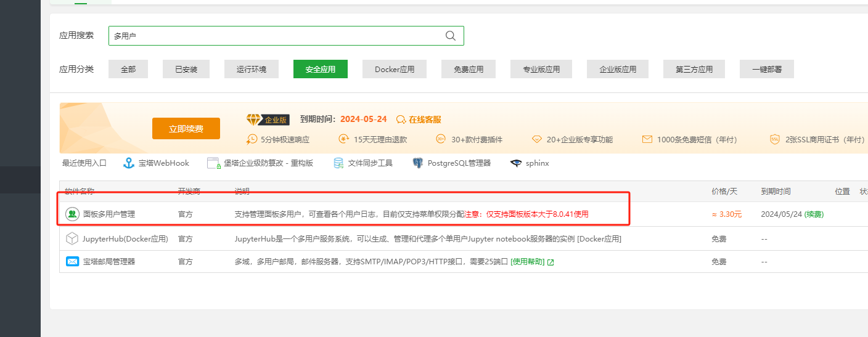Click 免费 in the 宝塔邮局管理器 row
868x337 pixels.
(x=719, y=262)
